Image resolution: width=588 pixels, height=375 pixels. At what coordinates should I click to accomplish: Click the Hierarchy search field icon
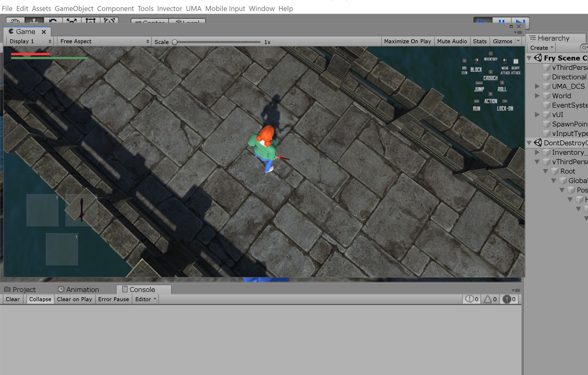coord(584,48)
